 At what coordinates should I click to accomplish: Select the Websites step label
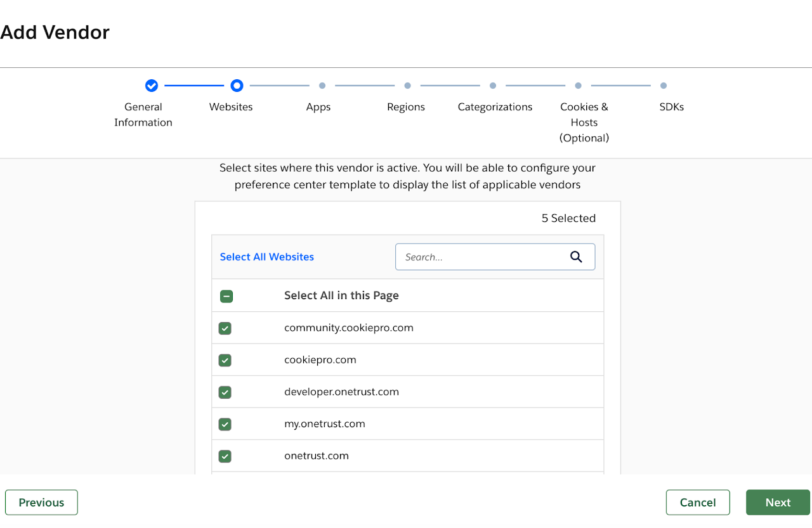pyautogui.click(x=231, y=107)
